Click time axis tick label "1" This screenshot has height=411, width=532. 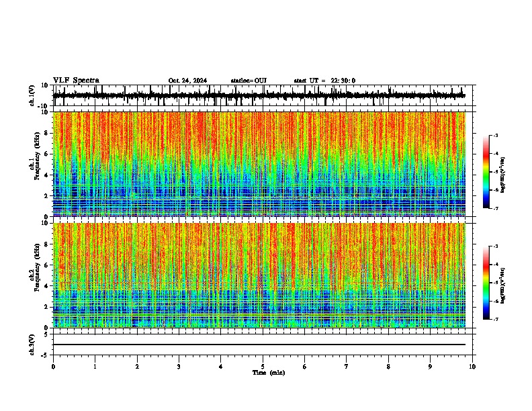coord(95,367)
